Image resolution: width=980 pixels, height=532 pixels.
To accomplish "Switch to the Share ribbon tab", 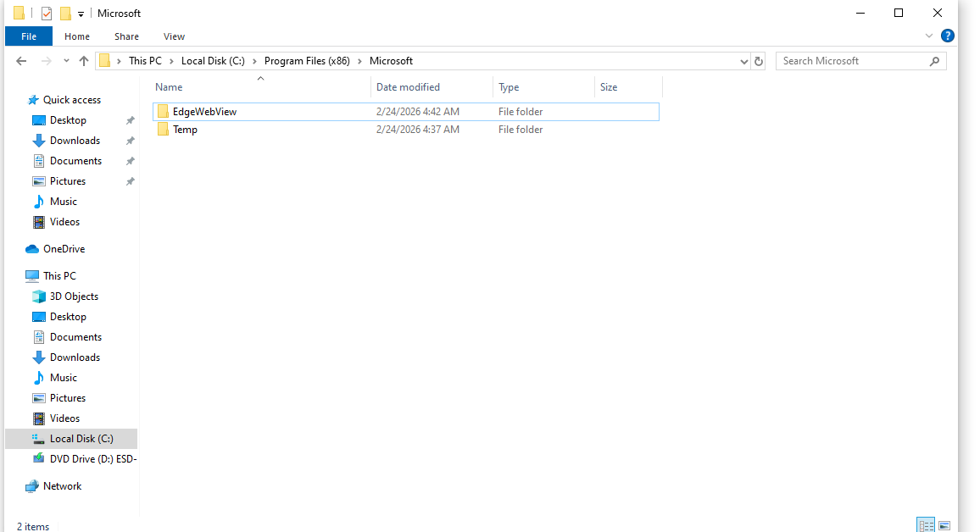I will pyautogui.click(x=126, y=36).
